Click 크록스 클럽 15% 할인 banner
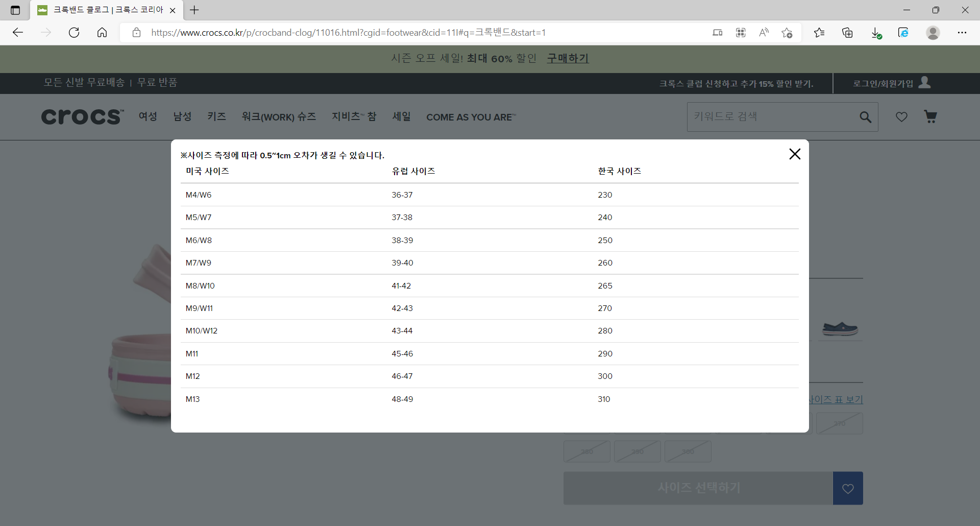 coord(736,83)
